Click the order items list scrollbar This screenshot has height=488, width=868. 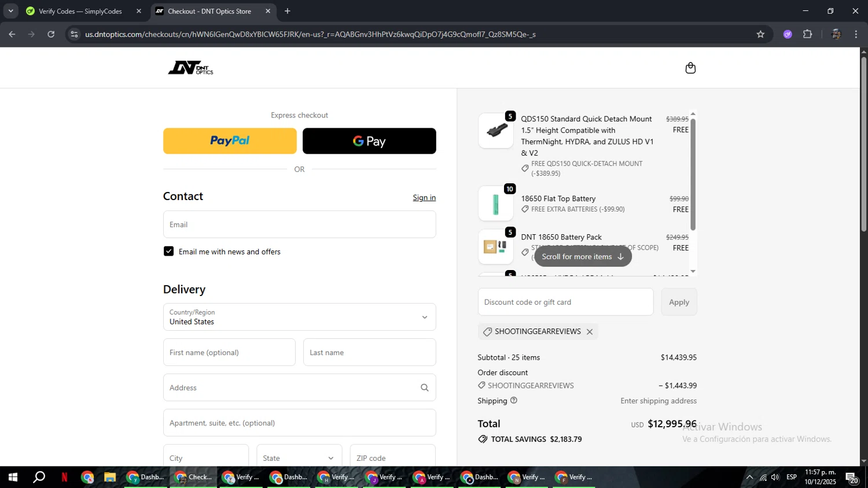click(x=693, y=174)
